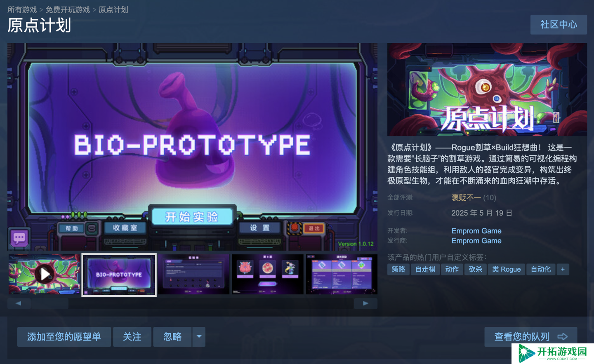This screenshot has height=364, width=594.
Task: Open the 社区中心 community hub button
Action: click(x=559, y=25)
